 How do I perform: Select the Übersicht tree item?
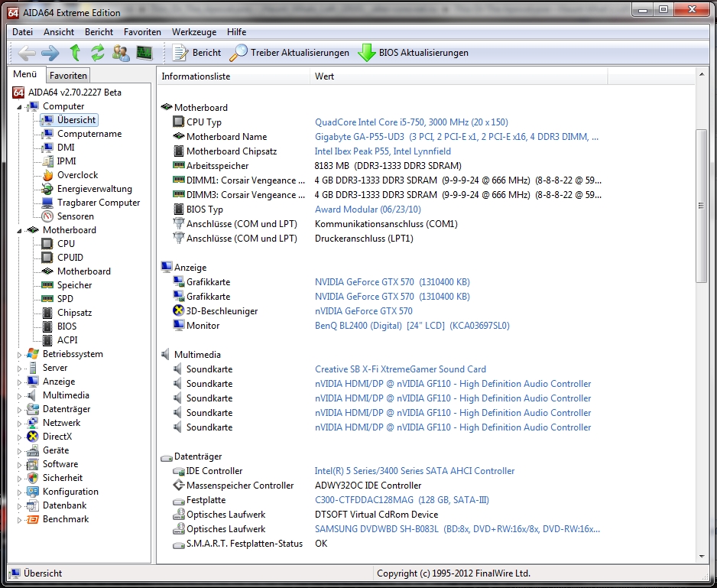76,120
